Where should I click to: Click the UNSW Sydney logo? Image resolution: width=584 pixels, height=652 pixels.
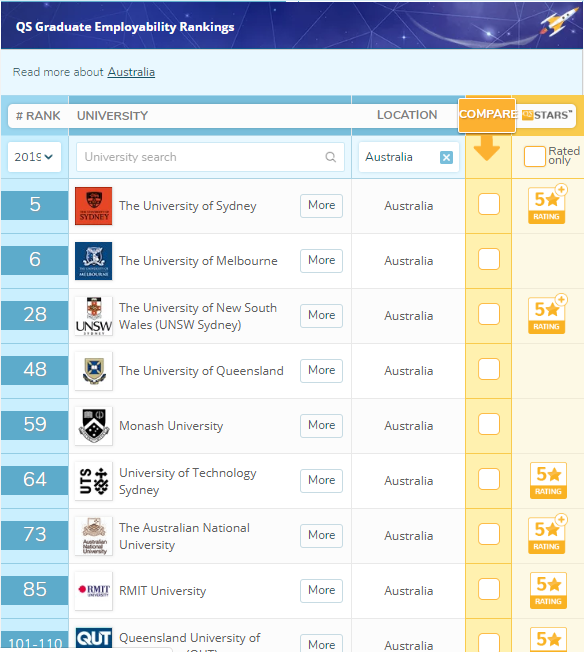(x=93, y=316)
